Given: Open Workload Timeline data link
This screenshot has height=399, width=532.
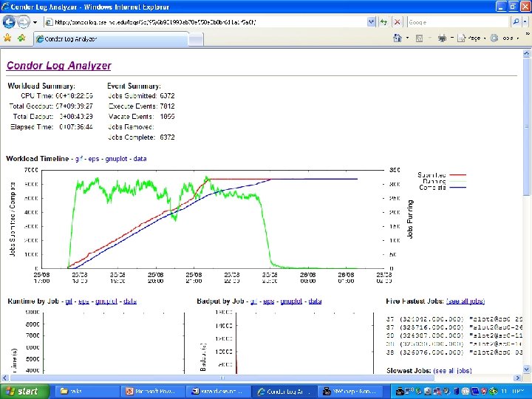Looking at the screenshot, I should point(140,159).
